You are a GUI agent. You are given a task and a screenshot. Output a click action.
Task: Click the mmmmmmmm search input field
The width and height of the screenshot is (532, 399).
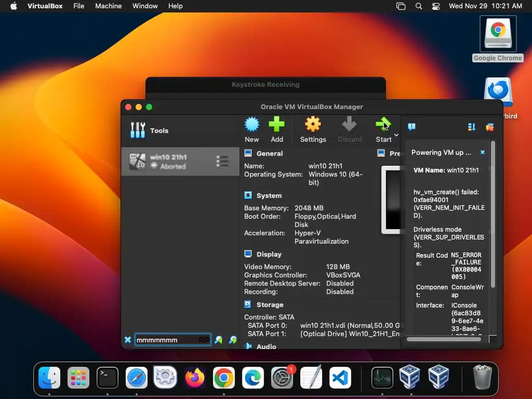click(173, 340)
